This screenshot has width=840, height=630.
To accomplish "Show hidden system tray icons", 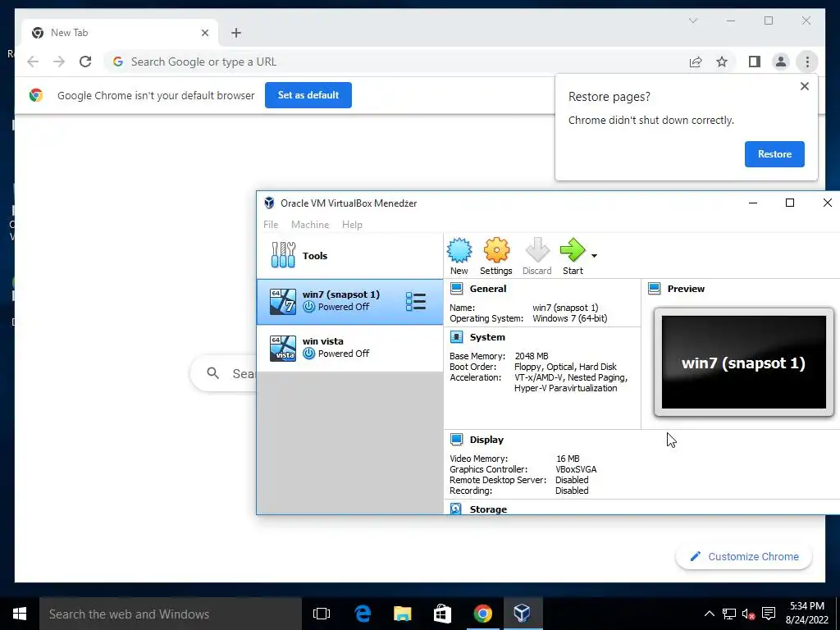I will 709,614.
